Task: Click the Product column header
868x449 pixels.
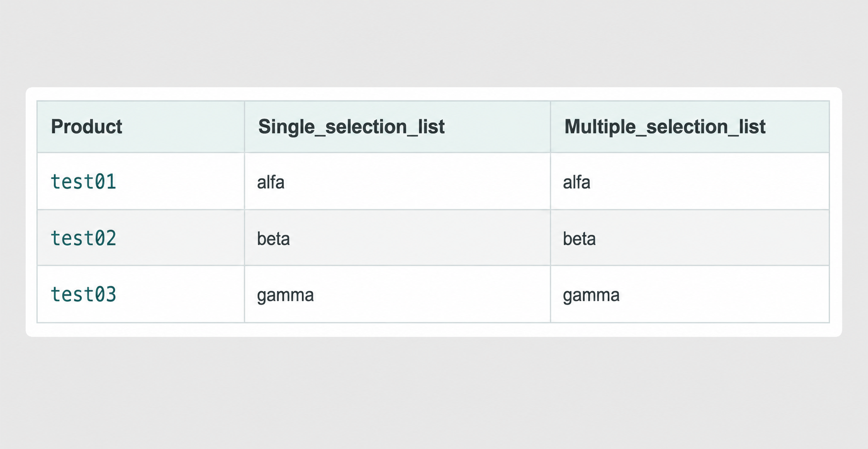Action: click(87, 126)
